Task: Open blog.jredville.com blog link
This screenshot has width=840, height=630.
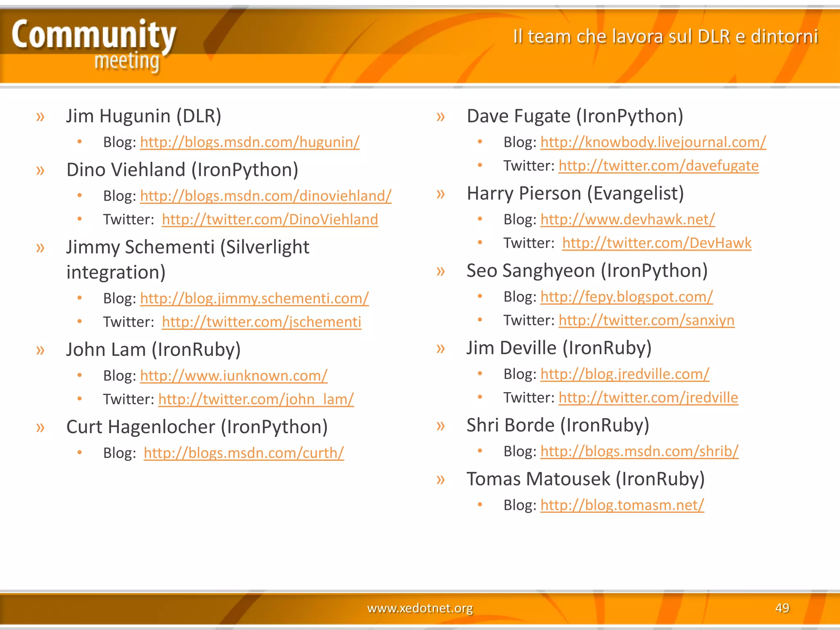Action: [625, 374]
